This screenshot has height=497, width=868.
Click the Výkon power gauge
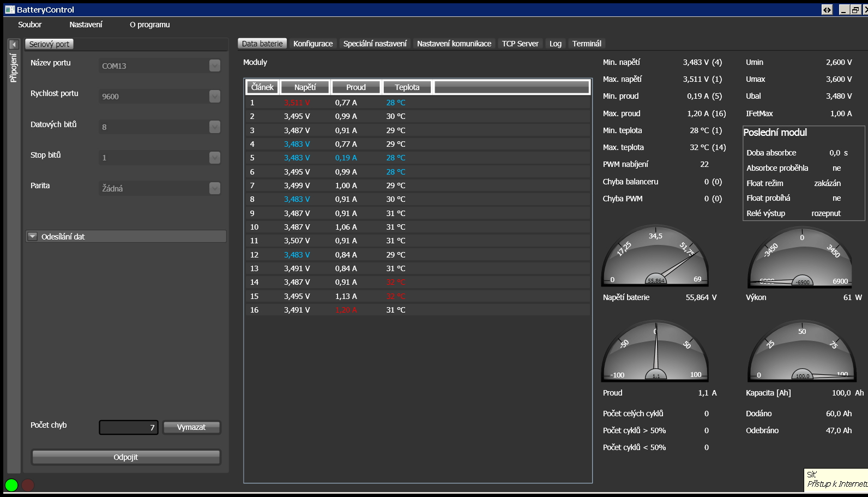coord(801,258)
